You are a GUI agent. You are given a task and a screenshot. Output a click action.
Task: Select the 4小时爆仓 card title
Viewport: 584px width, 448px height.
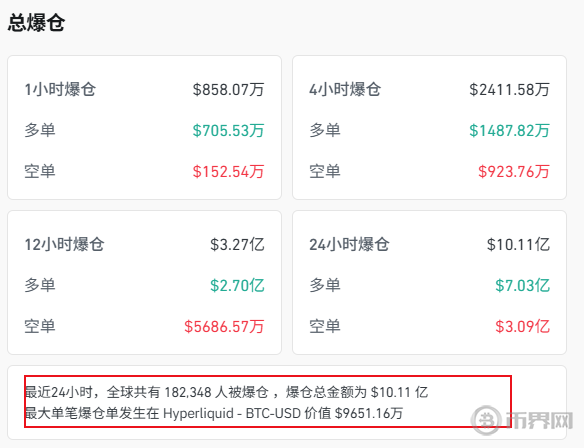[x=345, y=89]
